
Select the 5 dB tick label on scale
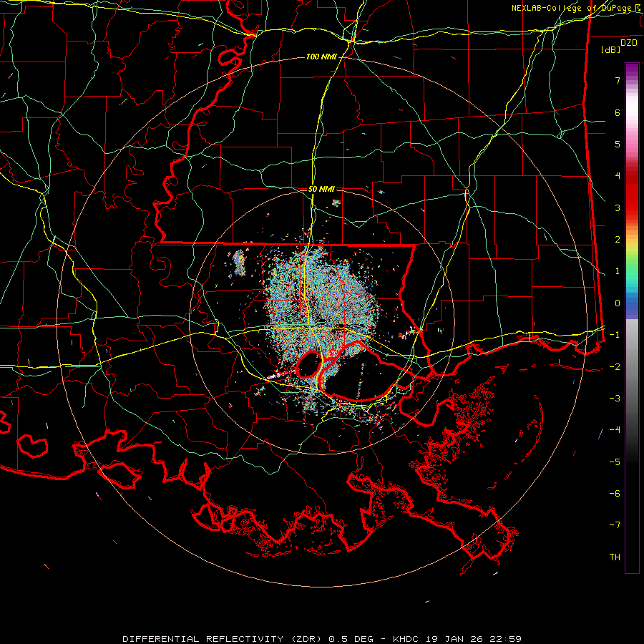point(618,144)
